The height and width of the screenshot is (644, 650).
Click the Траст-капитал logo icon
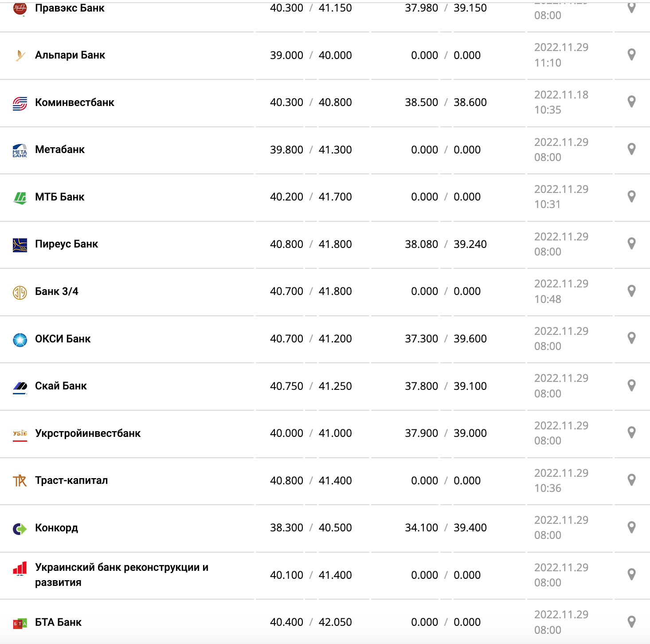[x=20, y=481]
